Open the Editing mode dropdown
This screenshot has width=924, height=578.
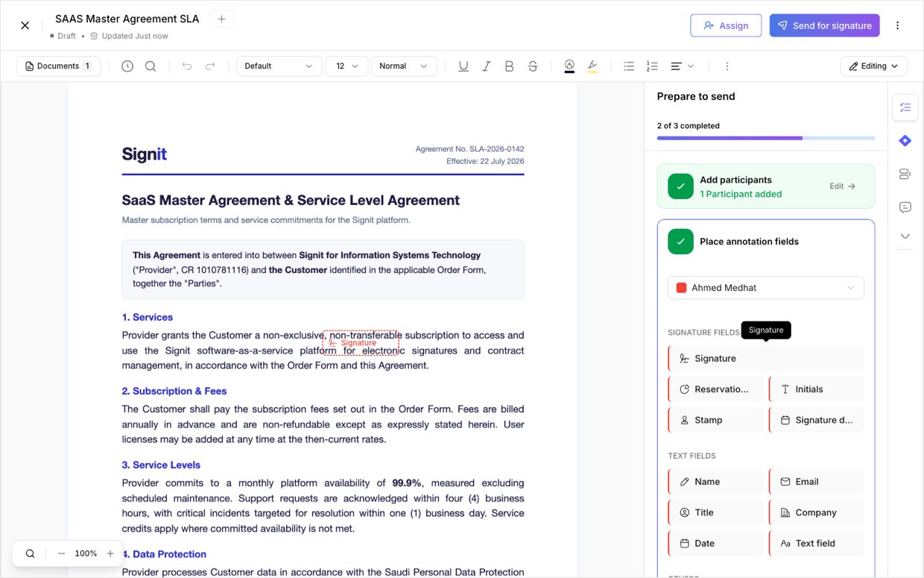click(x=873, y=66)
